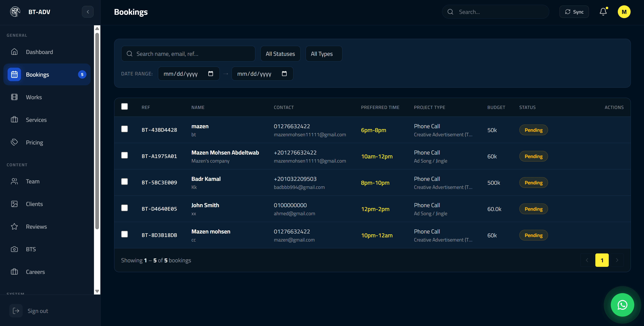Click the Team sidebar icon
This screenshot has width=644, height=326.
[x=14, y=181]
